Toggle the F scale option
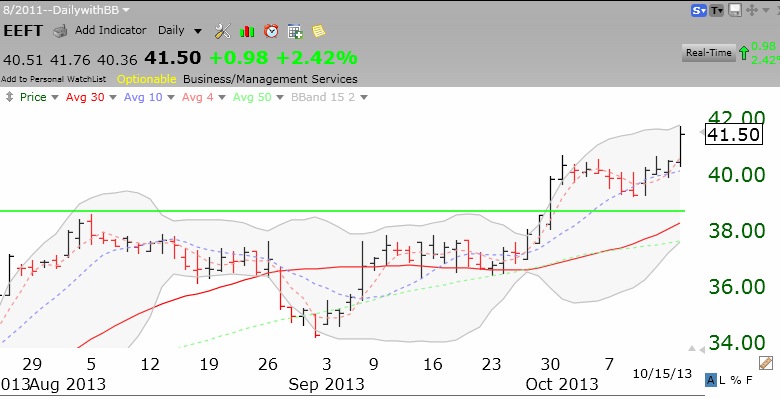The height and width of the screenshot is (399, 780). pos(749,381)
